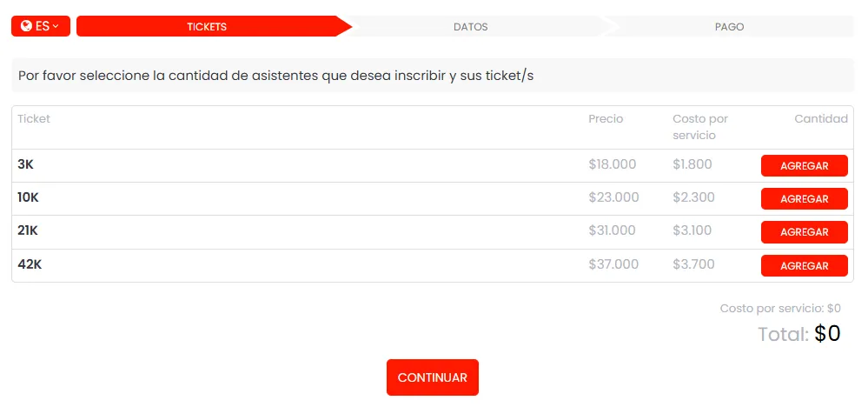Add a 10K ticket with AGREGAR
The image size is (868, 407).
pyautogui.click(x=804, y=199)
